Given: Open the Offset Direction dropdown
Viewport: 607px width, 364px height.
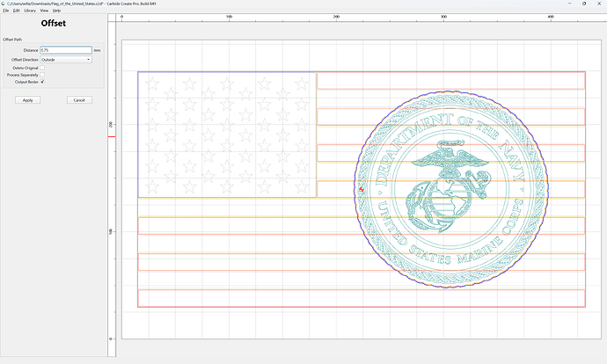Looking at the screenshot, I should tap(66, 60).
